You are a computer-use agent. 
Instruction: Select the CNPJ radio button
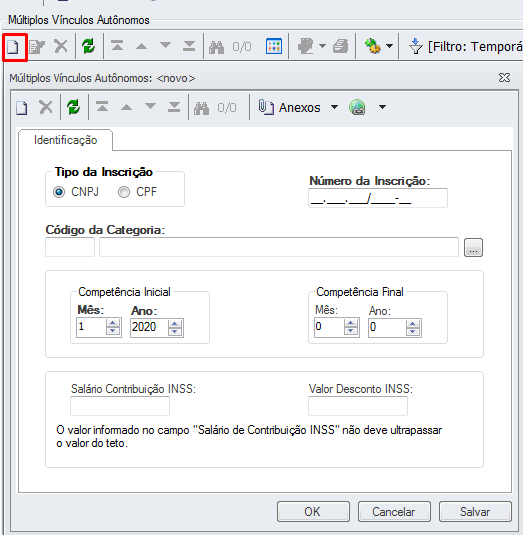[59, 192]
